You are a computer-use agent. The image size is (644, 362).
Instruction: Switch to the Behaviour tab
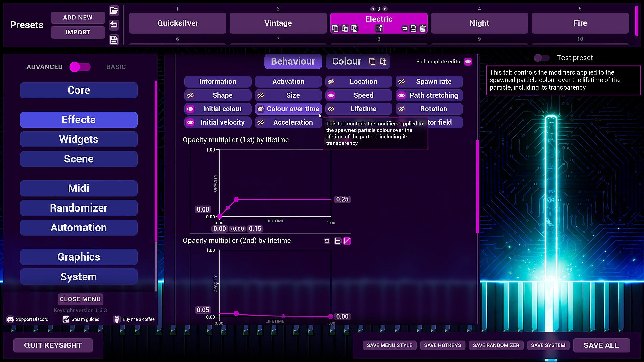pyautogui.click(x=293, y=62)
